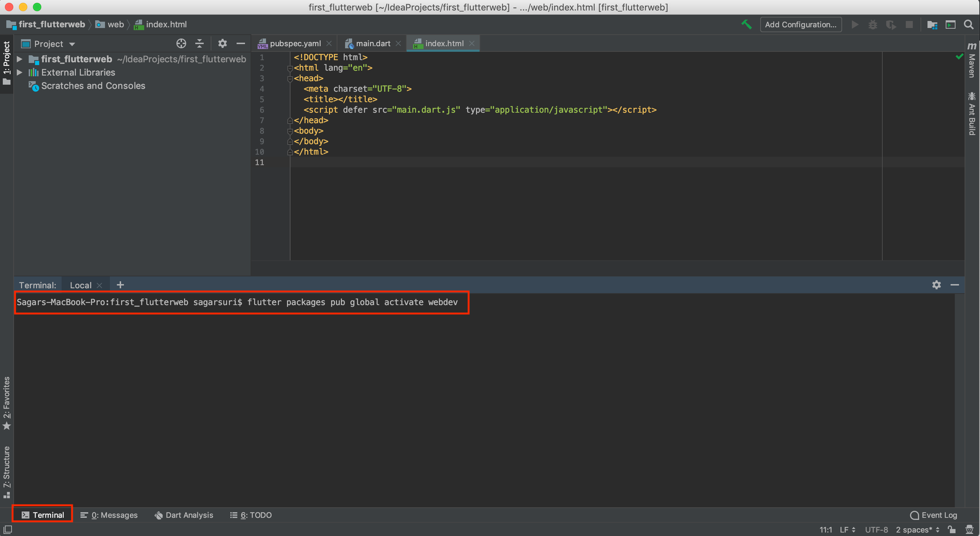Expand the External Libraries node
Screen dimensions: 980x536
pos(19,72)
